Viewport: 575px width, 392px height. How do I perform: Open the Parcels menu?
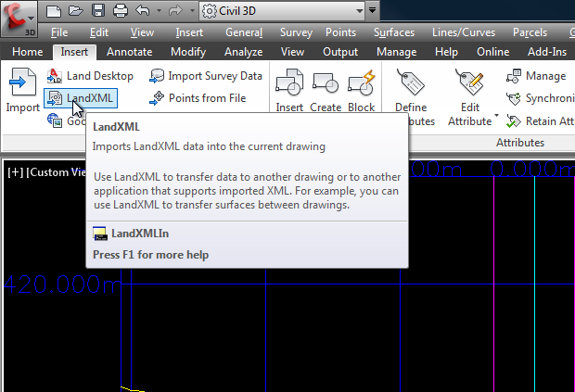pos(530,32)
